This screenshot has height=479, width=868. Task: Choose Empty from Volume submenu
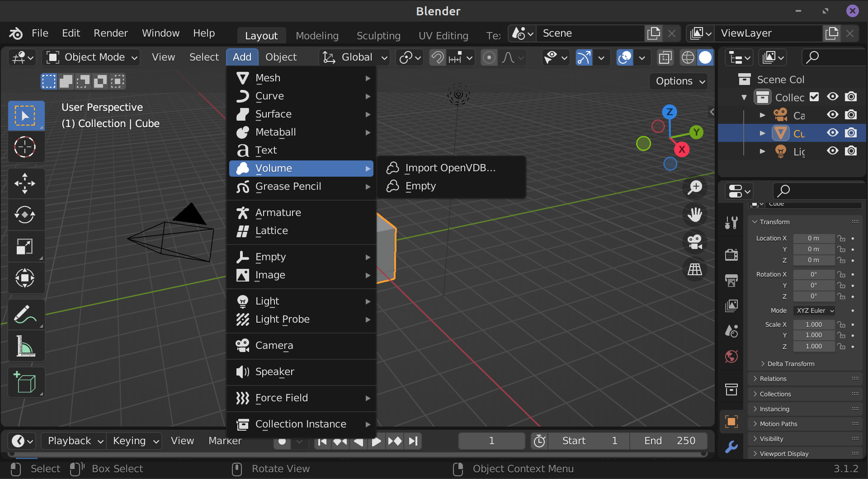(x=451, y=186)
